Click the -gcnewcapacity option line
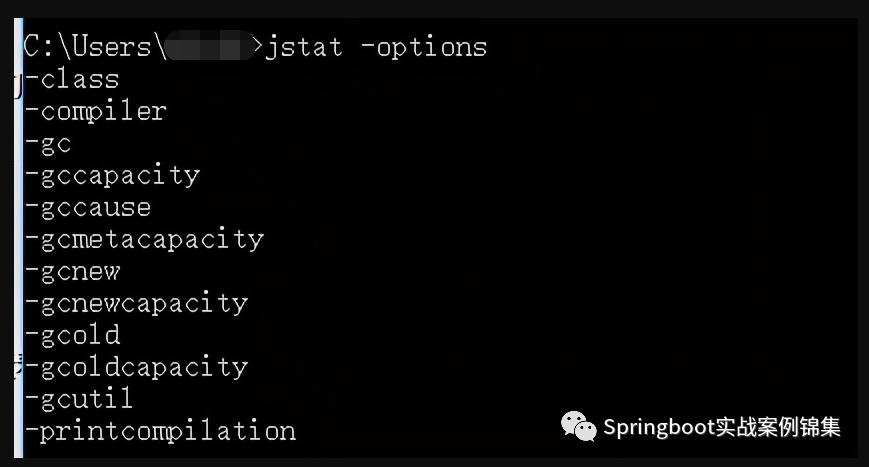This screenshot has width=869, height=467. tap(136, 304)
